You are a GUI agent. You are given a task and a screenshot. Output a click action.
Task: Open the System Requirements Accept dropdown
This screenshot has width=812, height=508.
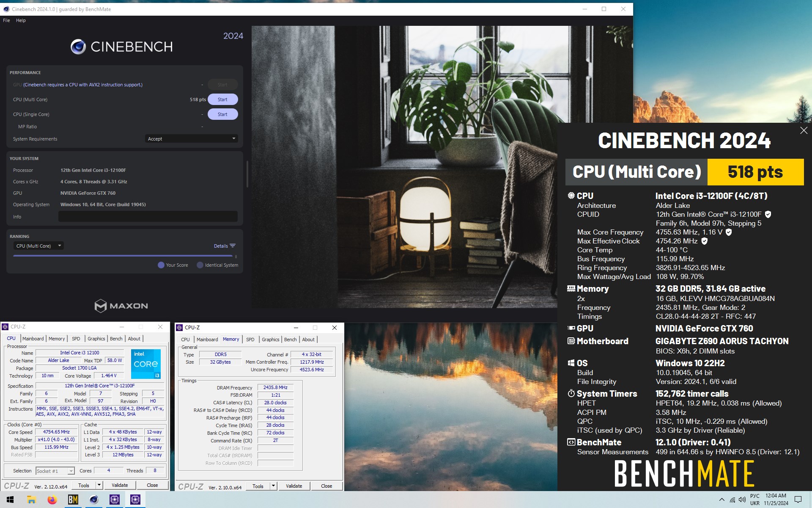coord(191,139)
